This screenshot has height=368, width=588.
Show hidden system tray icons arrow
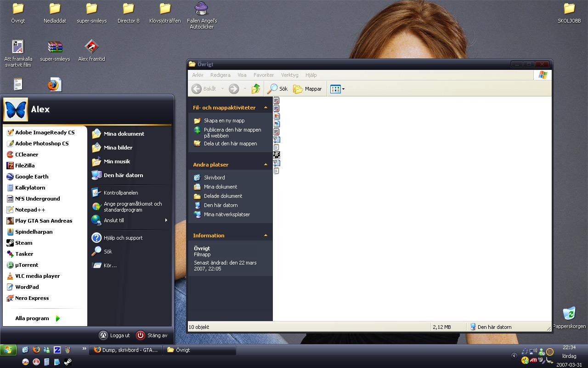point(514,356)
